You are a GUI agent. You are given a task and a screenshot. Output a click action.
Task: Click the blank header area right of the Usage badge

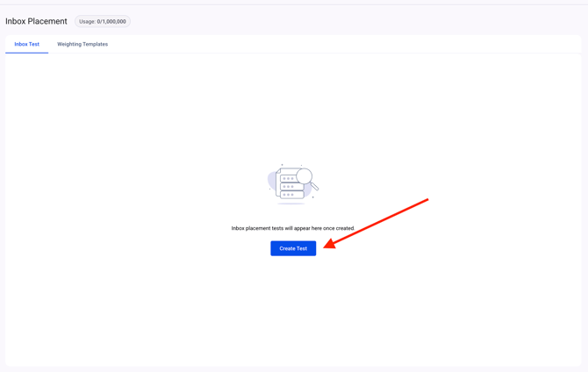coord(351,21)
